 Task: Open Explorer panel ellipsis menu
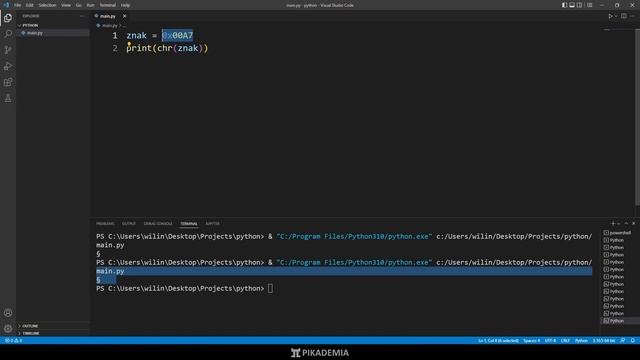point(82,16)
